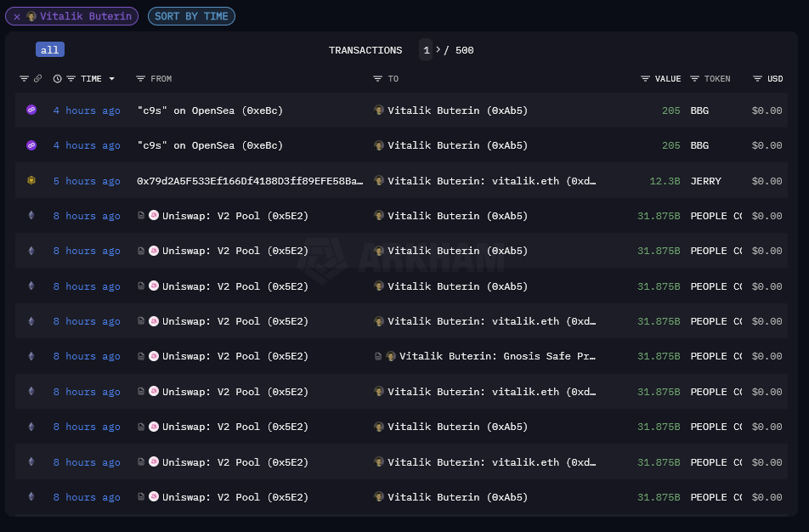The height and width of the screenshot is (532, 809).
Task: Click the page number 1 field
Action: pyautogui.click(x=427, y=50)
